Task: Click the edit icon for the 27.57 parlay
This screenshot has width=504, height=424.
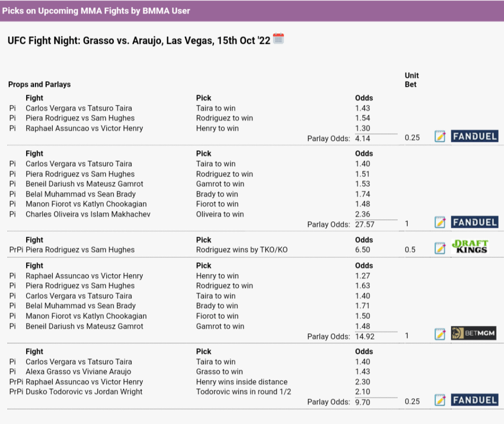Action: pos(440,222)
